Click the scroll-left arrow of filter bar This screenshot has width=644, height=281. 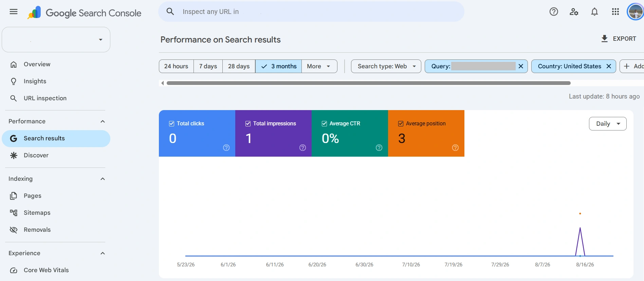pos(163,83)
